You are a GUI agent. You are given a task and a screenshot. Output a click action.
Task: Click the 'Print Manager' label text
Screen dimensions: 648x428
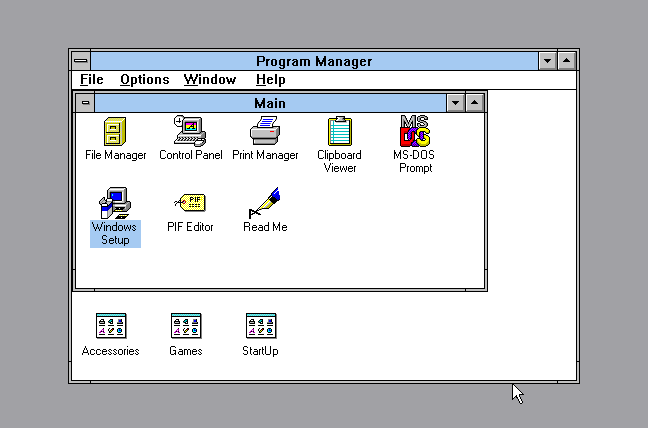pyautogui.click(x=265, y=155)
